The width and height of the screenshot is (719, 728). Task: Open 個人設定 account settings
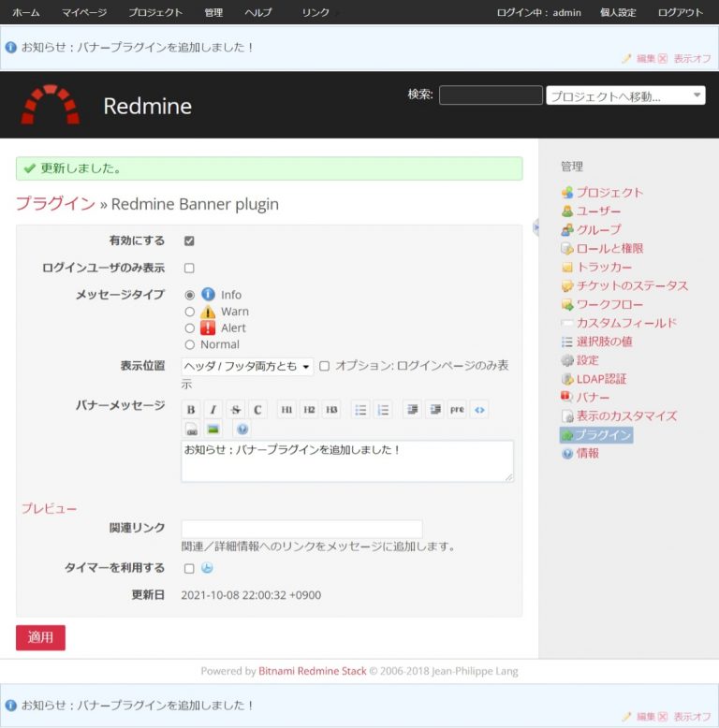[x=618, y=12]
